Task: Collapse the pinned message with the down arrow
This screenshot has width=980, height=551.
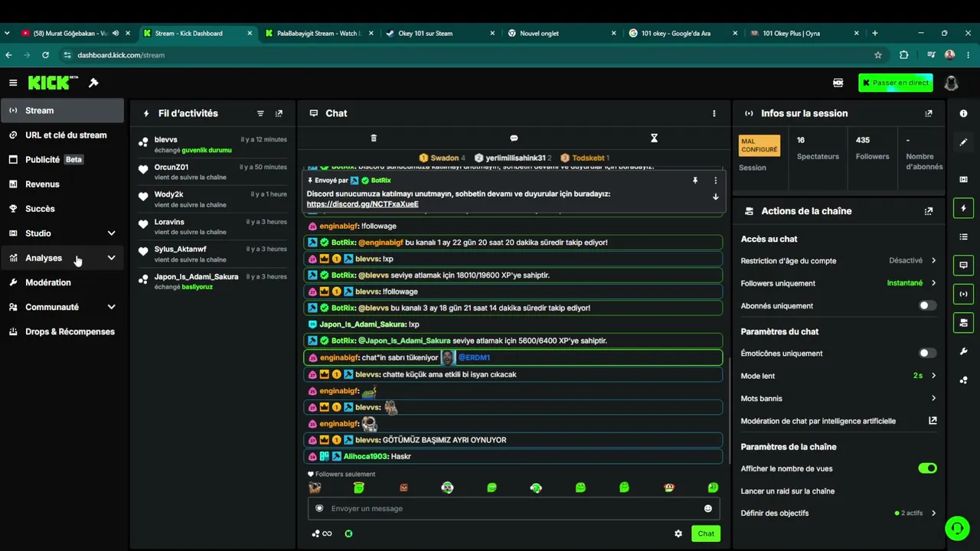Action: [716, 197]
